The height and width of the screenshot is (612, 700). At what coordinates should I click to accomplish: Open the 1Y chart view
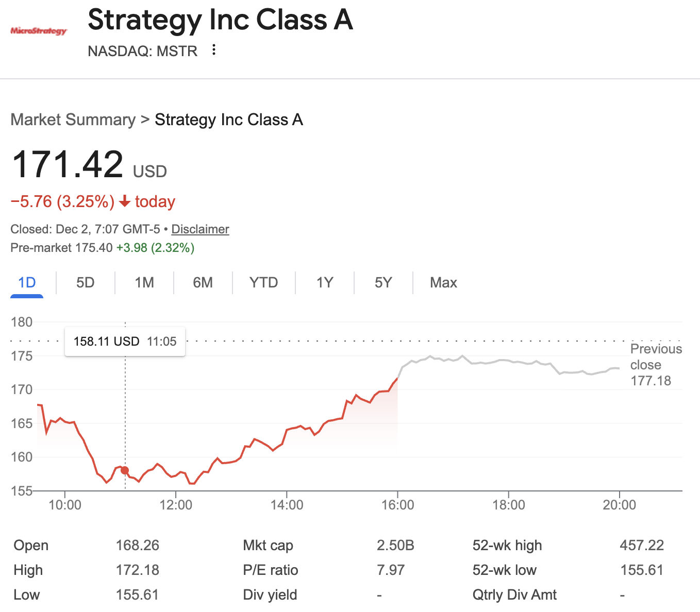point(324,282)
